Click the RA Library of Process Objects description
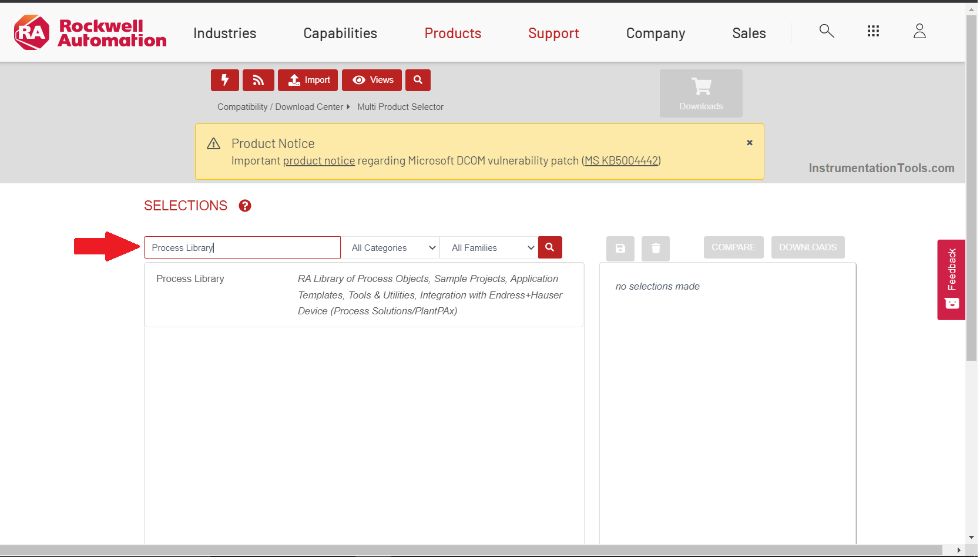Image resolution: width=980 pixels, height=557 pixels. [430, 295]
